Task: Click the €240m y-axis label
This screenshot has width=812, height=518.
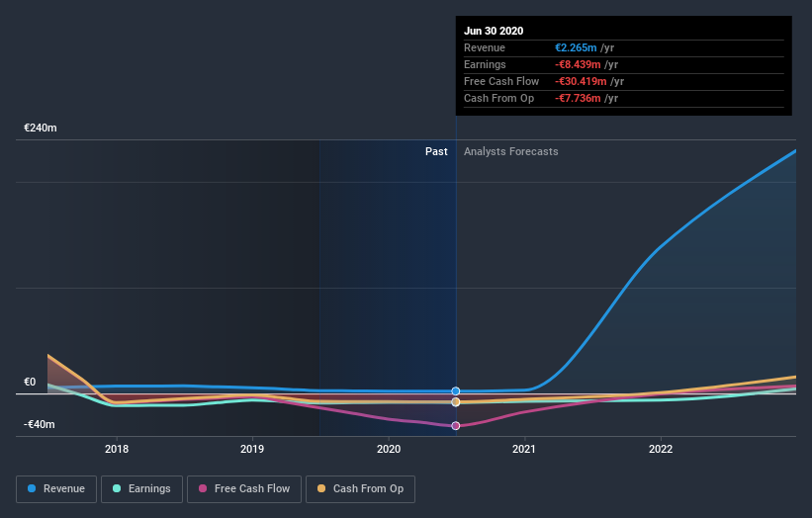Action: (41, 128)
